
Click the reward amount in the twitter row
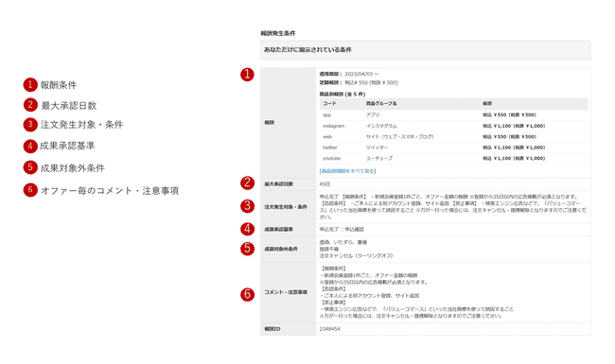514,147
